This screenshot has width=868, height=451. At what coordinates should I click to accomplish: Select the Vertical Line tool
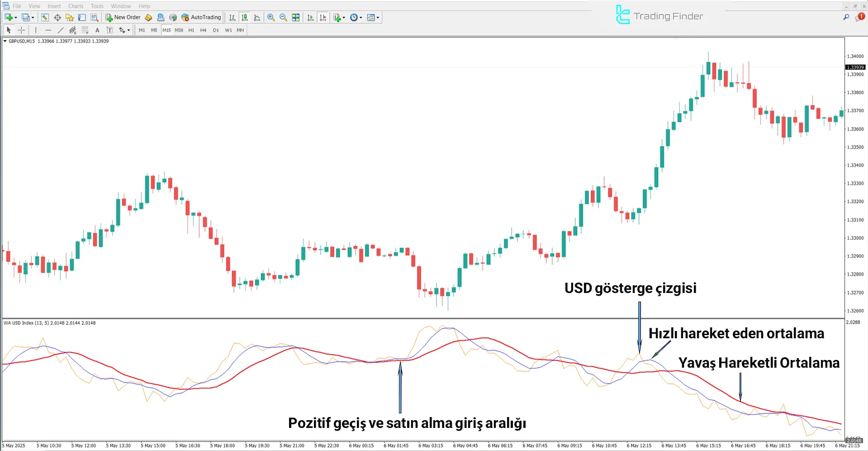tap(36, 30)
